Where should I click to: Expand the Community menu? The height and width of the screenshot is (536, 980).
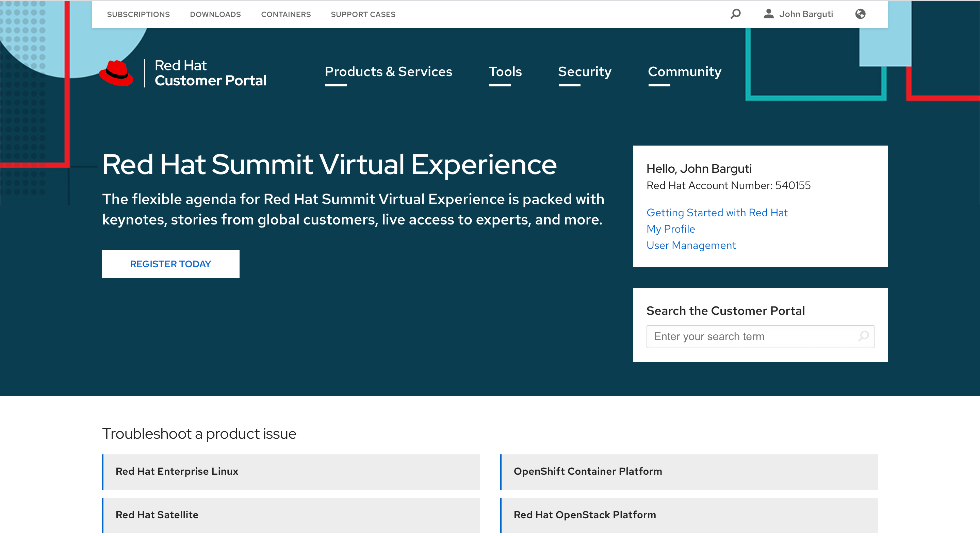click(684, 72)
